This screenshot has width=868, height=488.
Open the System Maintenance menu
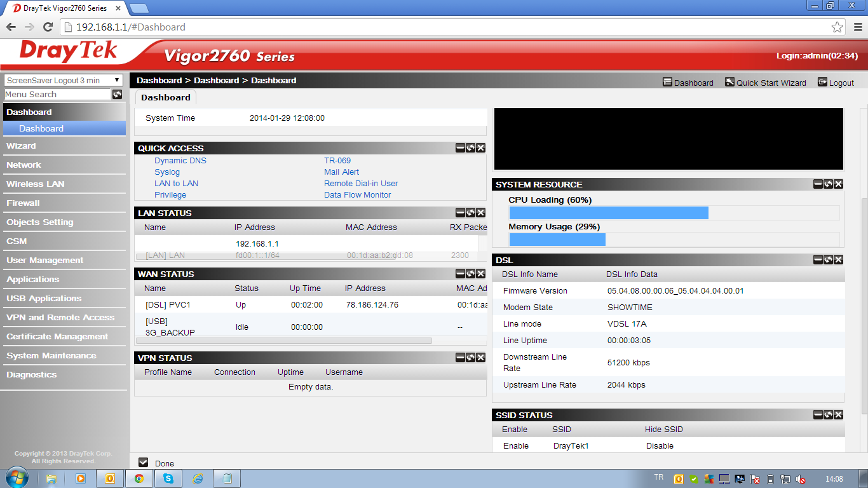click(51, 356)
